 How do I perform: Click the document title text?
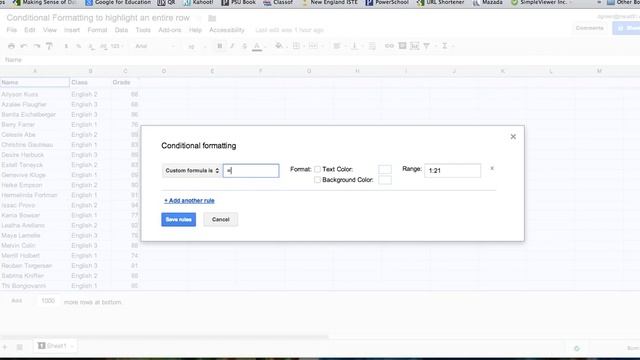point(98,18)
